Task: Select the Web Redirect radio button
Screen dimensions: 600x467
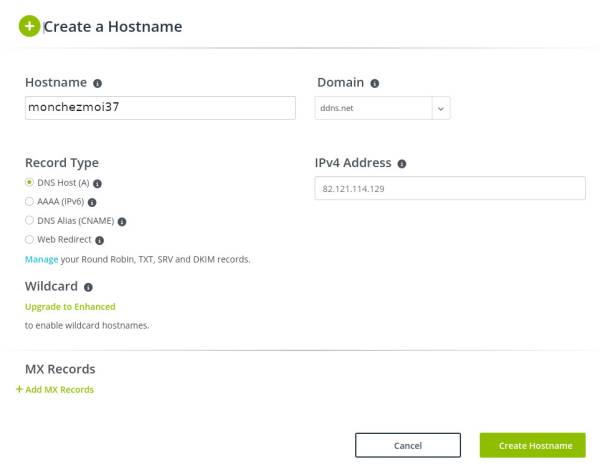Action: click(29, 240)
